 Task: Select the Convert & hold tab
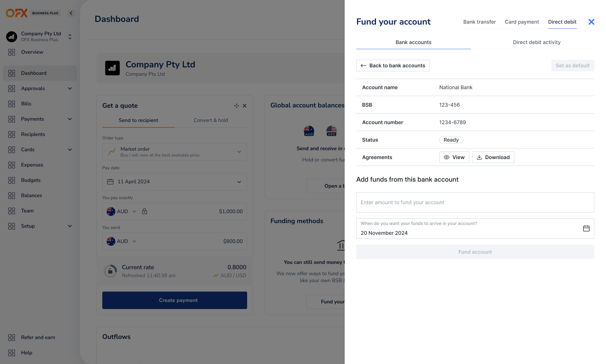[x=211, y=120]
